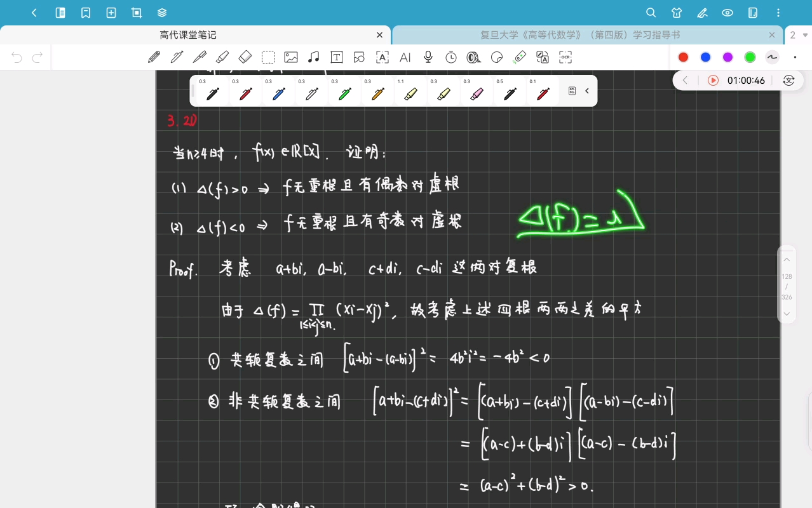Open the translate tool icon

[x=543, y=57]
